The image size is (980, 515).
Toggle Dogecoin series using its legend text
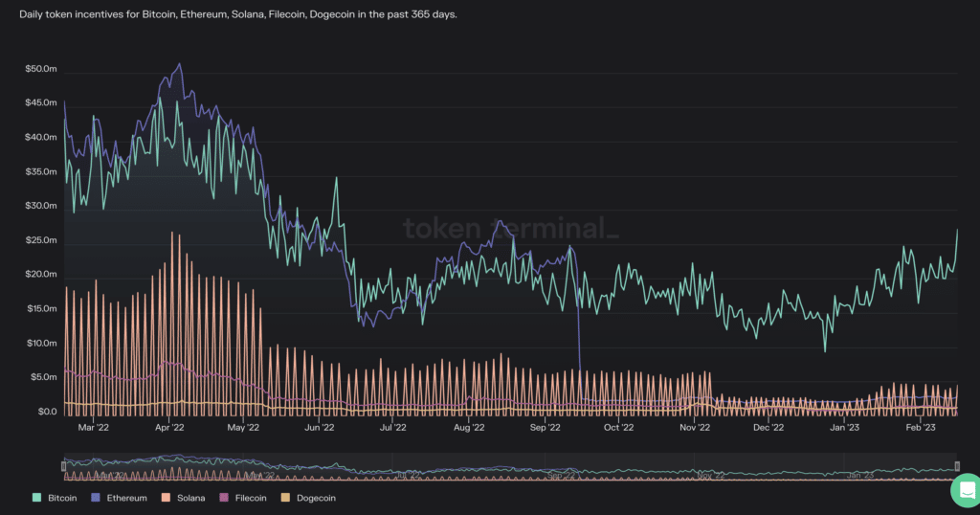(317, 498)
